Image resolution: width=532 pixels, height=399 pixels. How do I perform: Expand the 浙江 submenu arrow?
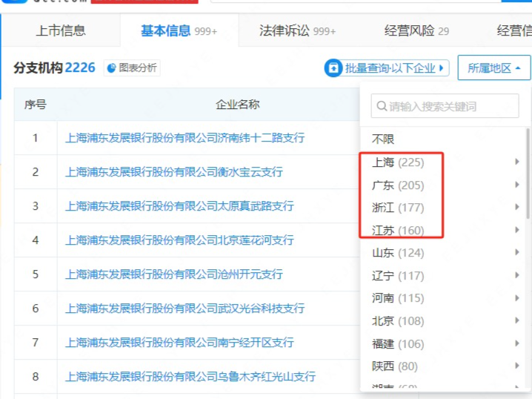[516, 207]
